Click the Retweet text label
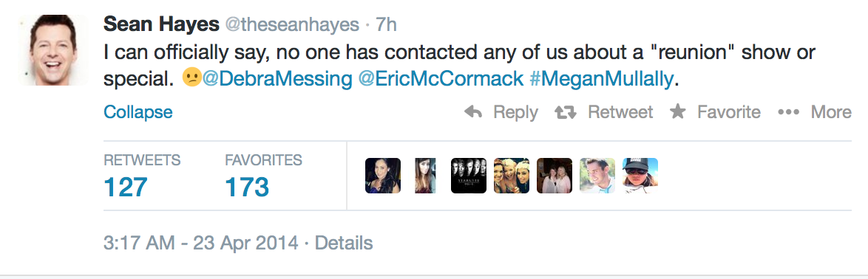 620,112
